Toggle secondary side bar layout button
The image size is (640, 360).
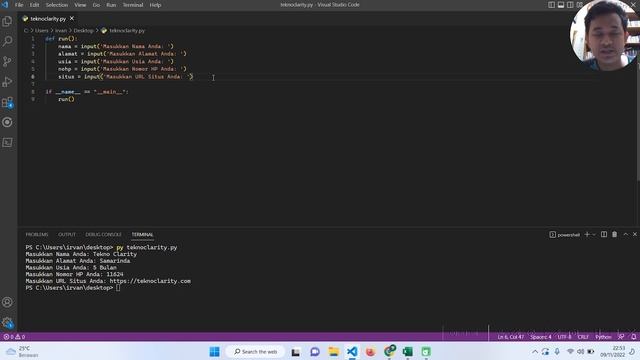570,5
